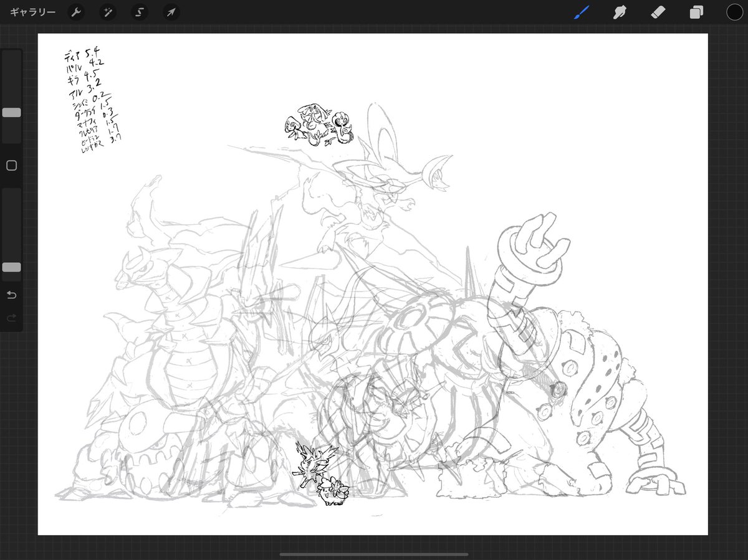
Task: Open the black color picker circle
Action: [734, 12]
